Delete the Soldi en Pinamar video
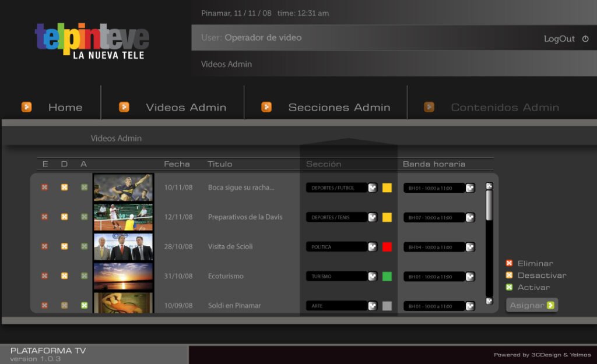The image size is (597, 364). [44, 305]
